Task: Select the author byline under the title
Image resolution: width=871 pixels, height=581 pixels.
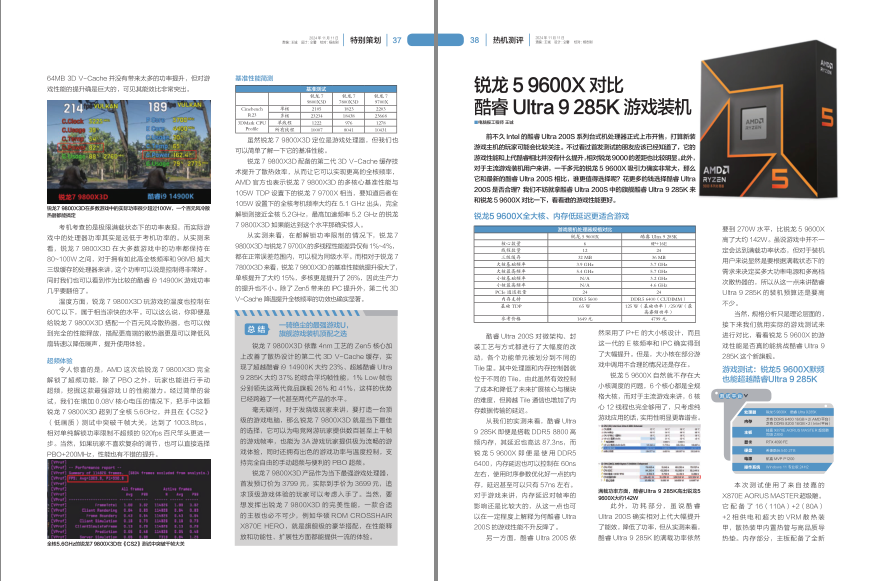Action: (494, 122)
